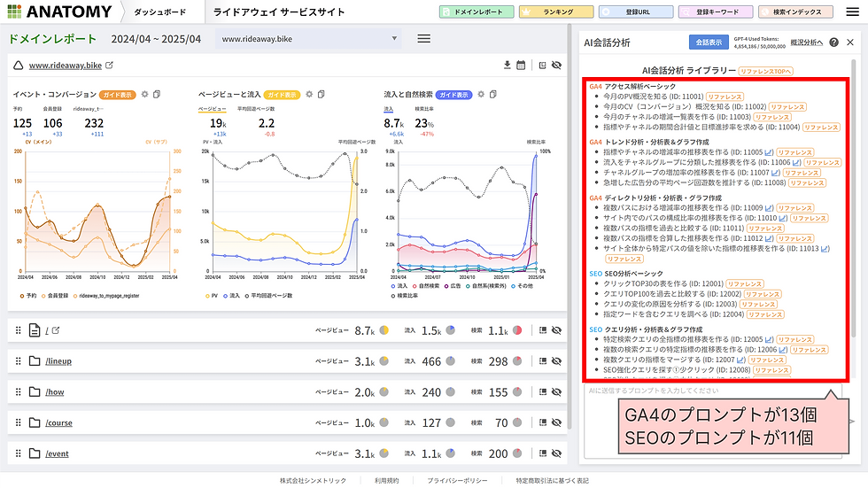Open the memo icon in the /how row
This screenshot has height=488, width=868.
click(x=542, y=391)
